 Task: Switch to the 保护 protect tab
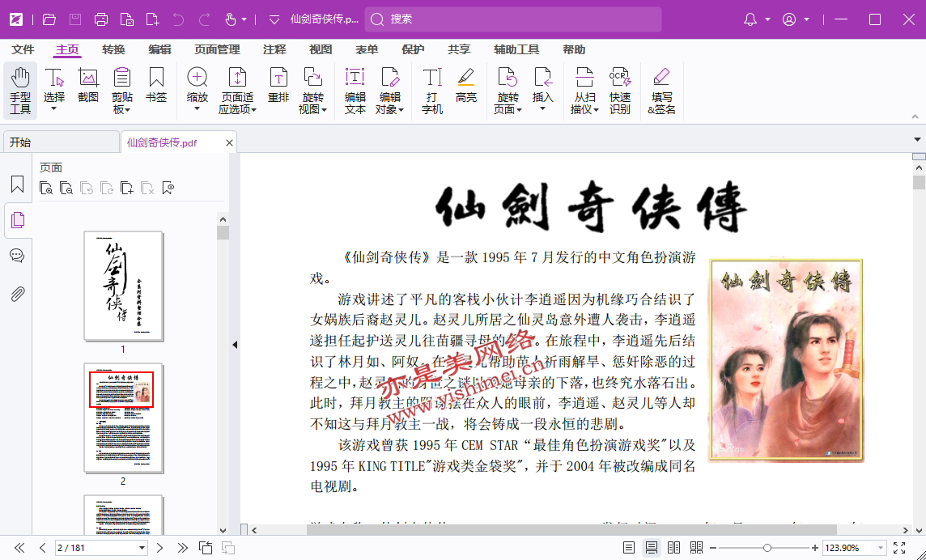(413, 49)
